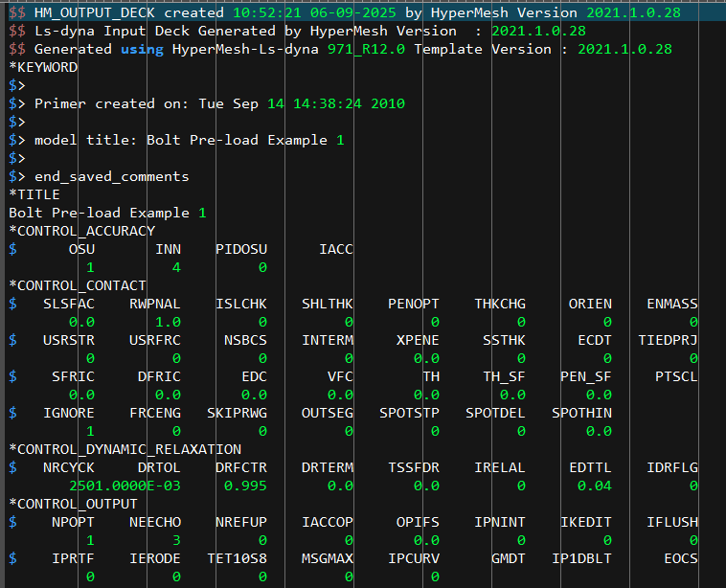Click the USRFRC header
This screenshot has height=588, width=726.
[x=155, y=340]
